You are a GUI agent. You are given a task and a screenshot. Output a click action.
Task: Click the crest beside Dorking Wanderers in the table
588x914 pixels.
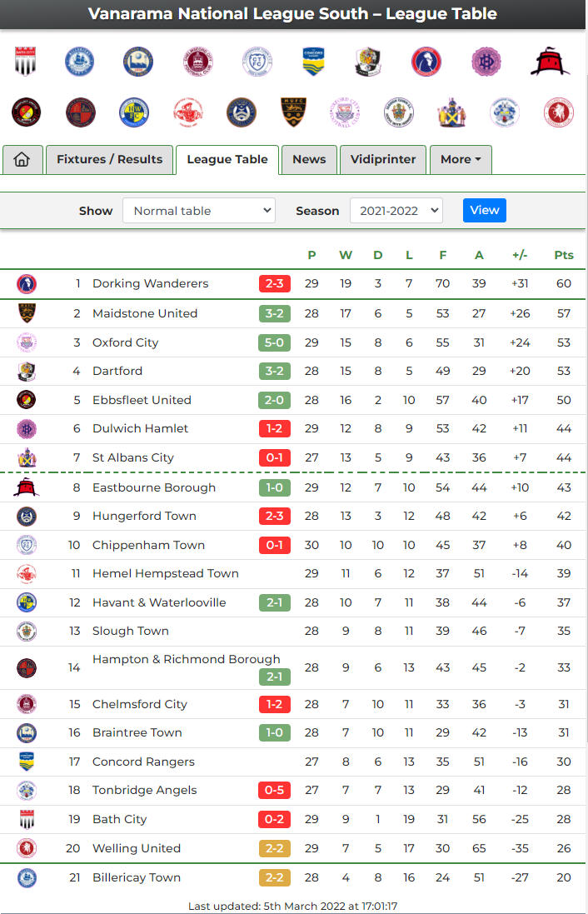tap(27, 283)
